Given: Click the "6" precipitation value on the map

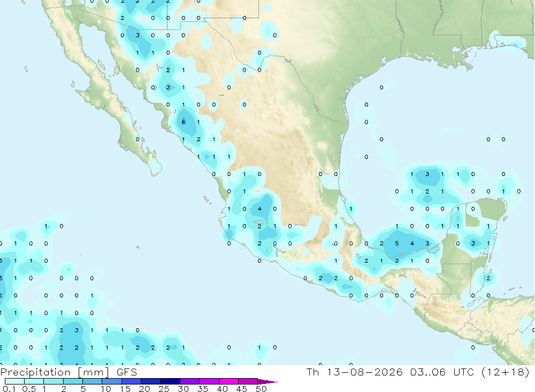Looking at the screenshot, I should [184, 122].
